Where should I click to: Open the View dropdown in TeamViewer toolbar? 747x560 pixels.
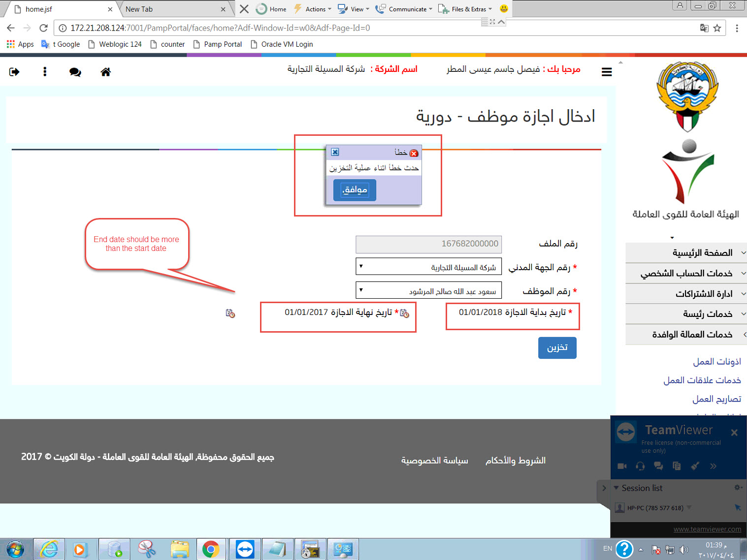pos(353,9)
